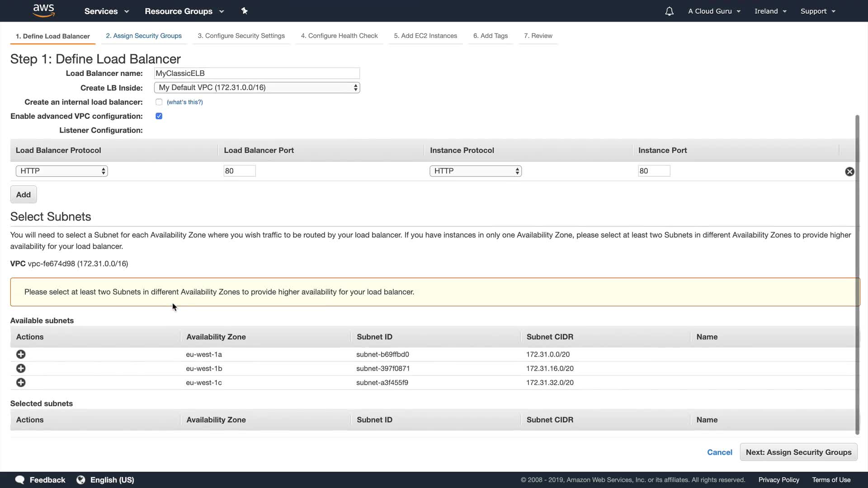This screenshot has width=868, height=488.
Task: Click Next: Assign Security Groups button
Action: (798, 452)
